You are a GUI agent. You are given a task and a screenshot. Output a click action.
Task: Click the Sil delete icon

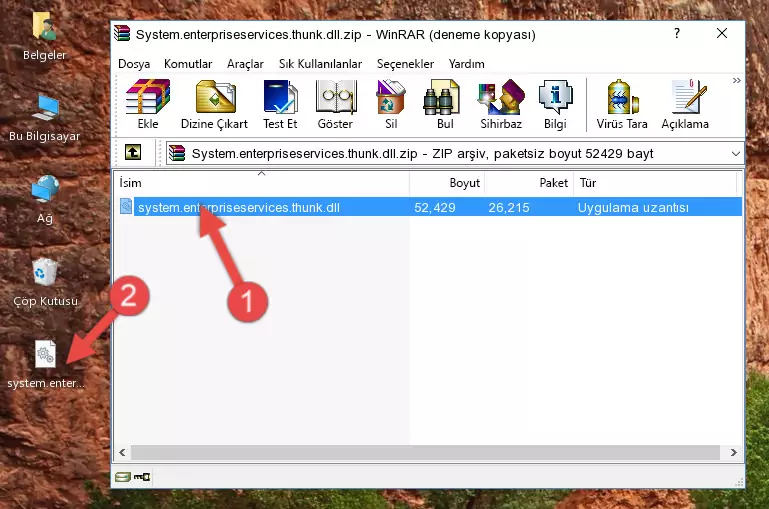coord(391,104)
